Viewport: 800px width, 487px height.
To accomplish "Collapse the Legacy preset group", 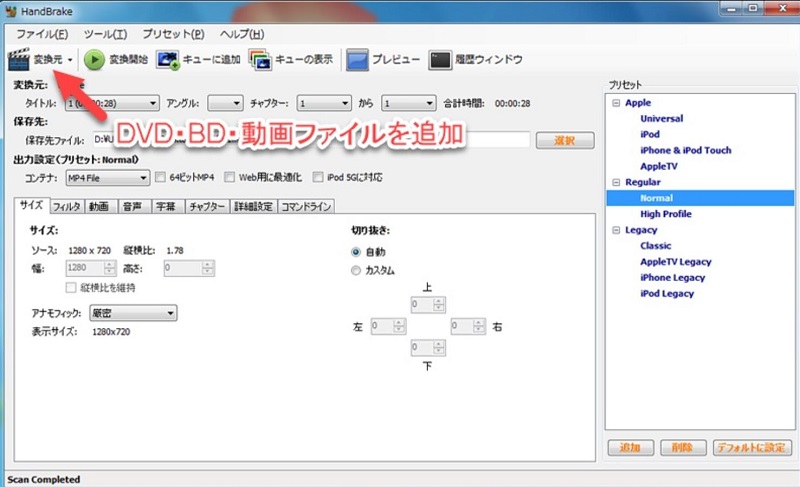I will coord(616,230).
